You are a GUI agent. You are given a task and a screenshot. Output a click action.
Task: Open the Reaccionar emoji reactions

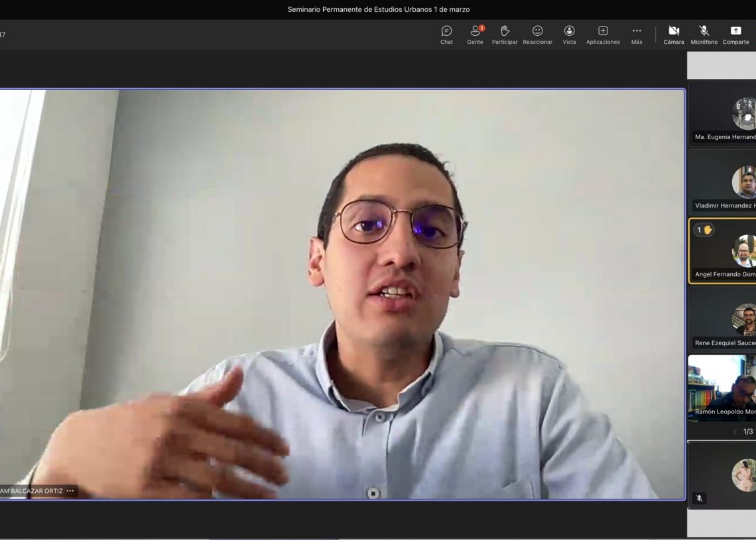[x=537, y=34]
